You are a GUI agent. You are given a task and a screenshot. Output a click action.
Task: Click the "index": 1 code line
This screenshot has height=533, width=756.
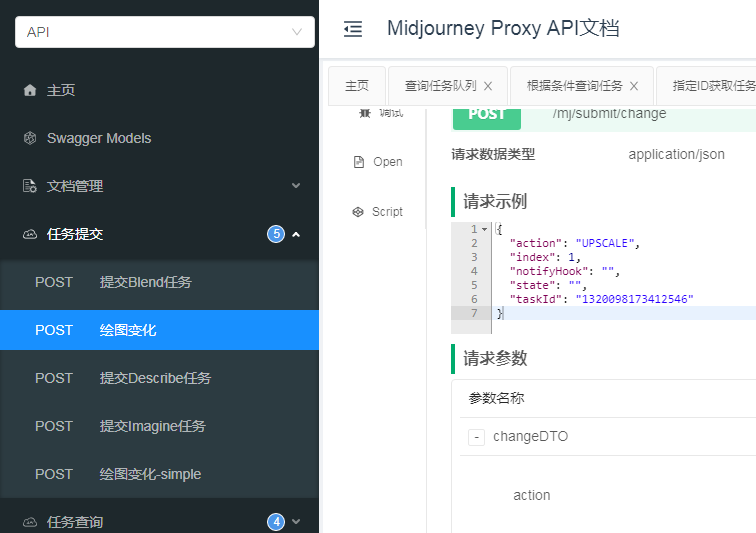pyautogui.click(x=545, y=257)
